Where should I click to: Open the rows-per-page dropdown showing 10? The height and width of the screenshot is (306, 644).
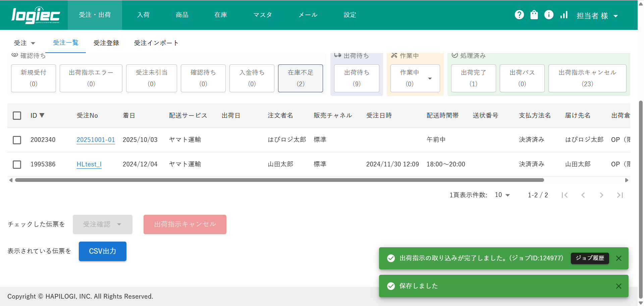point(502,195)
